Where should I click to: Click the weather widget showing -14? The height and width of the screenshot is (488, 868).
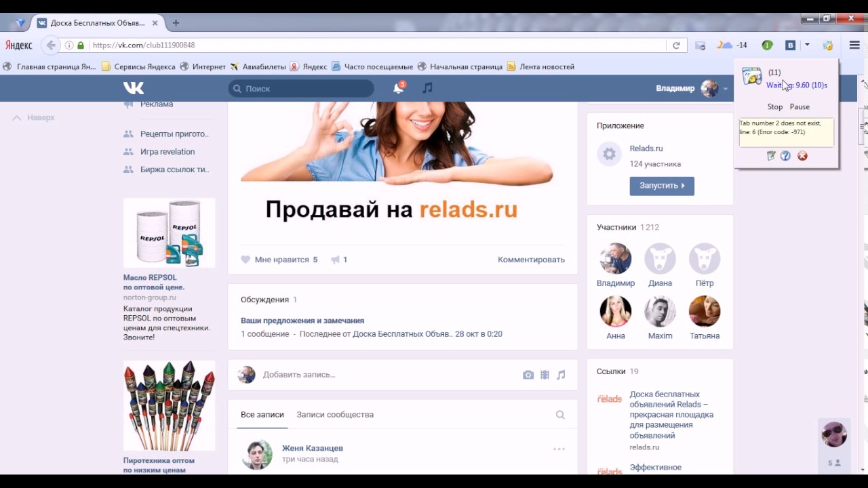click(733, 45)
